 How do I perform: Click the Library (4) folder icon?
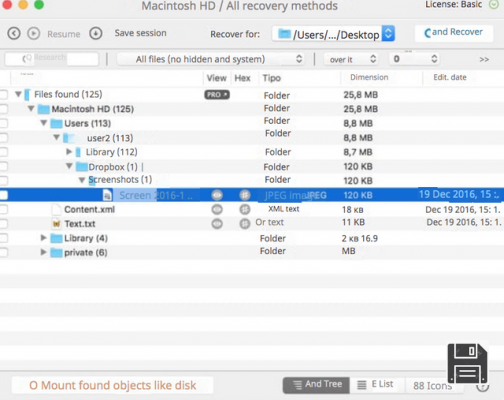pyautogui.click(x=56, y=238)
